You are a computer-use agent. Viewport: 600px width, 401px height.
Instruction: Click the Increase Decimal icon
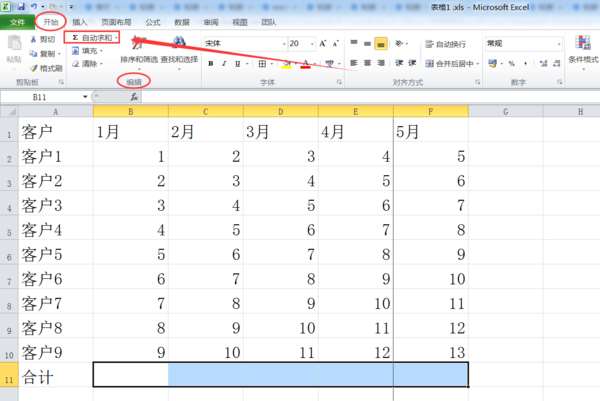[543, 64]
